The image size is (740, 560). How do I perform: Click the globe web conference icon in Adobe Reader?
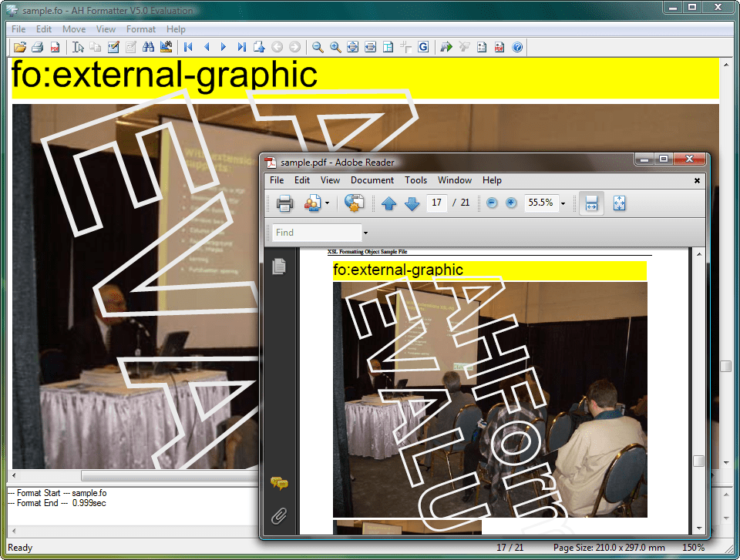(x=354, y=203)
